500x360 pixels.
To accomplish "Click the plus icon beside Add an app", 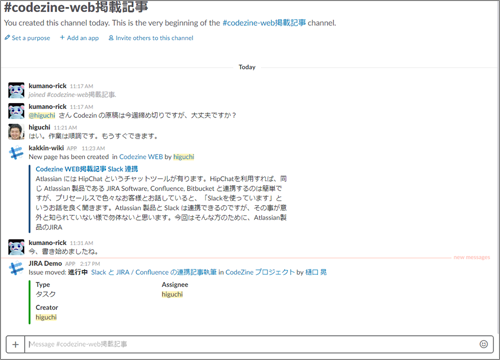I will point(62,38).
